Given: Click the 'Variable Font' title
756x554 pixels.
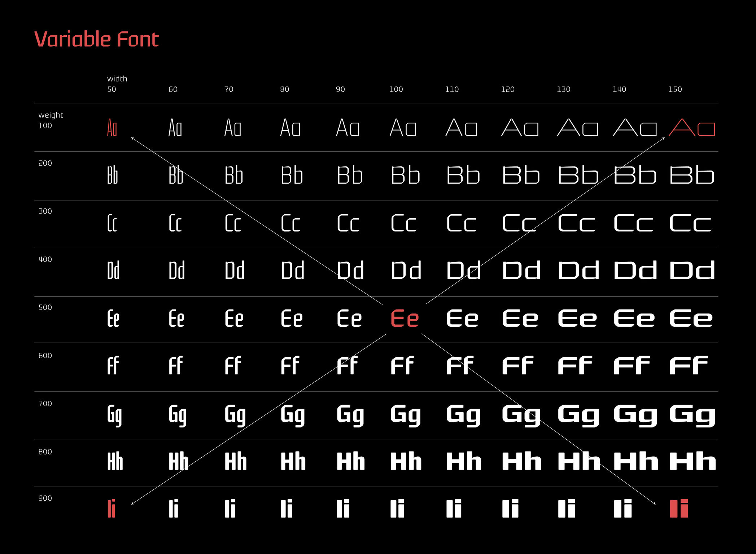Looking at the screenshot, I should click(x=96, y=39).
